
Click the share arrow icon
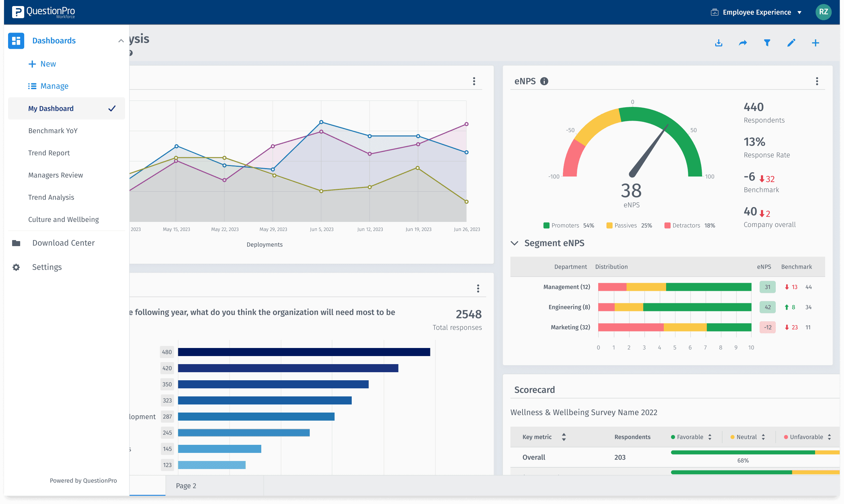(743, 43)
